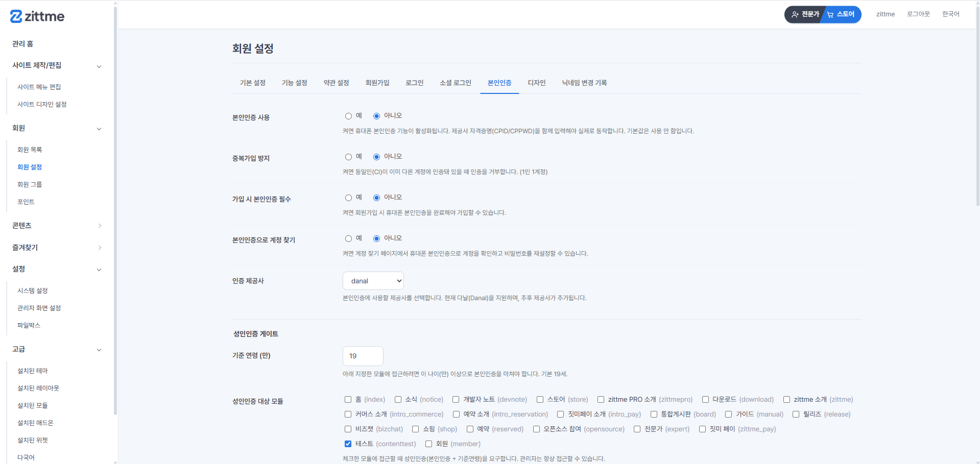This screenshot has width=980, height=464.
Task: Open 회원 그룹 in sidebar
Action: click(x=30, y=184)
